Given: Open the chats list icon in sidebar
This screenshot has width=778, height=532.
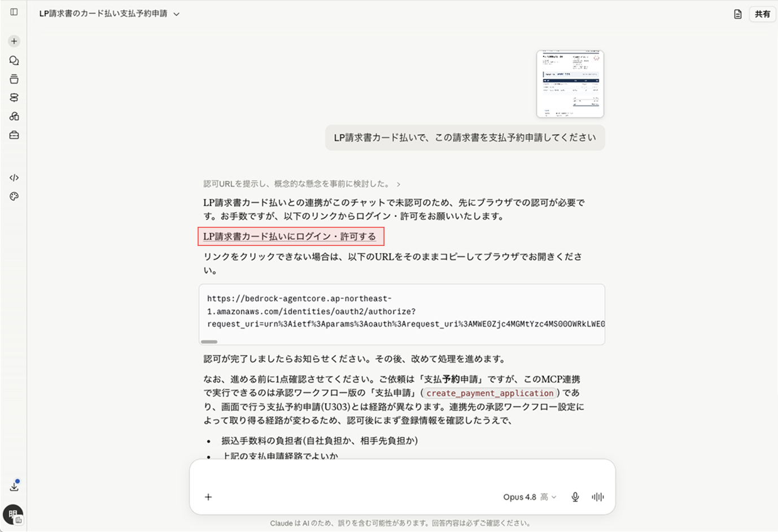Looking at the screenshot, I should (x=14, y=60).
